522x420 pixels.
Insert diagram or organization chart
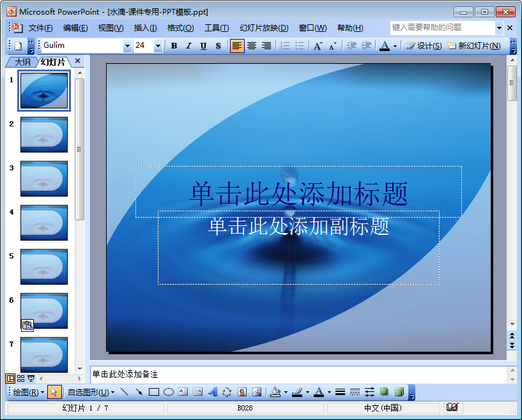point(227,392)
